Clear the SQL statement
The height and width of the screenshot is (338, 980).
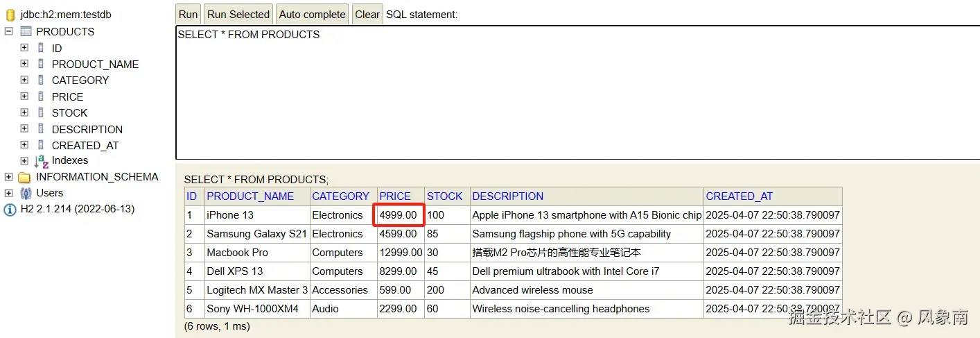point(367,15)
